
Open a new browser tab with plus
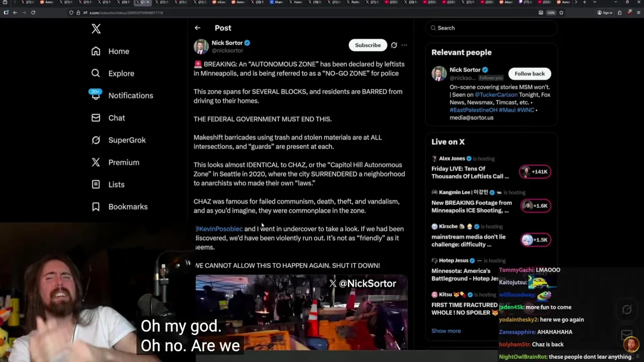coord(585,2)
